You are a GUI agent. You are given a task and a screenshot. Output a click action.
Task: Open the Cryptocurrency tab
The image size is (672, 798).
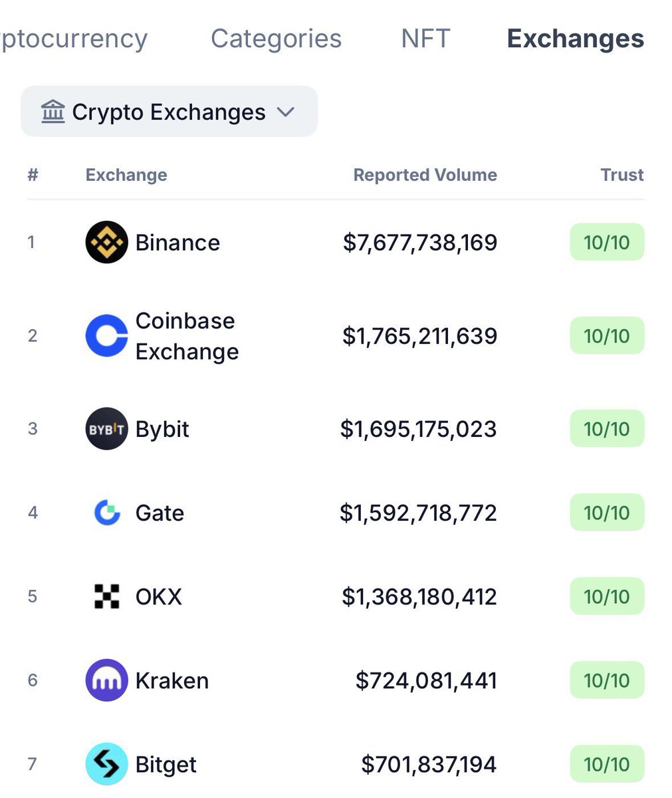point(73,39)
